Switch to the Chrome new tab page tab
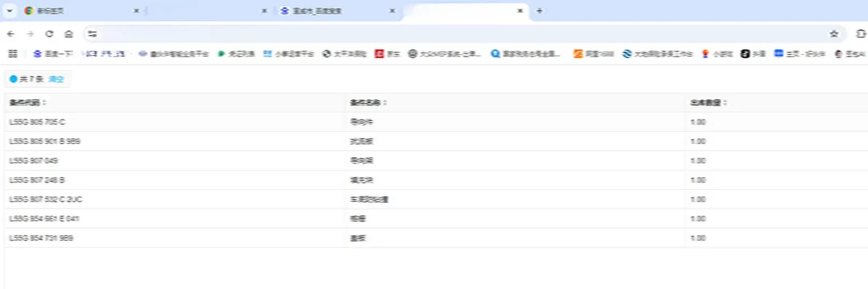The image size is (868, 289). click(81, 11)
